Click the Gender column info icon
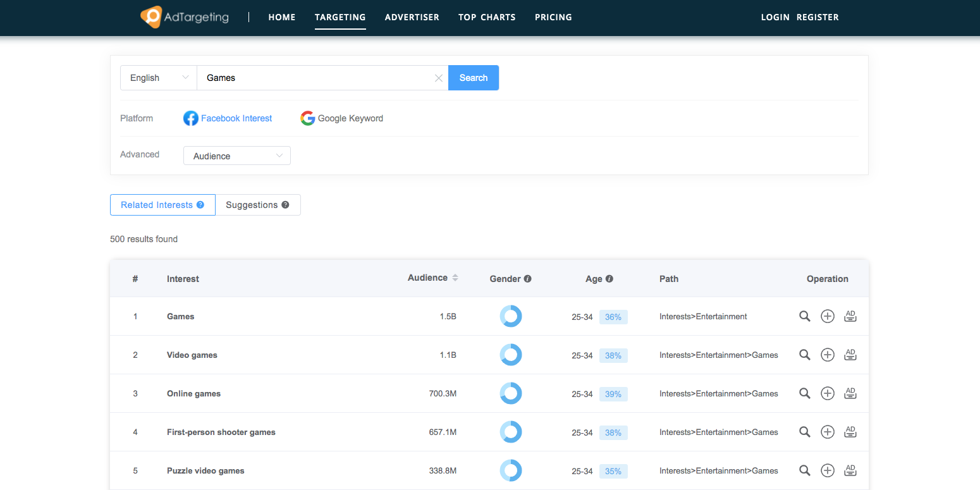Image resolution: width=980 pixels, height=490 pixels. (x=528, y=279)
